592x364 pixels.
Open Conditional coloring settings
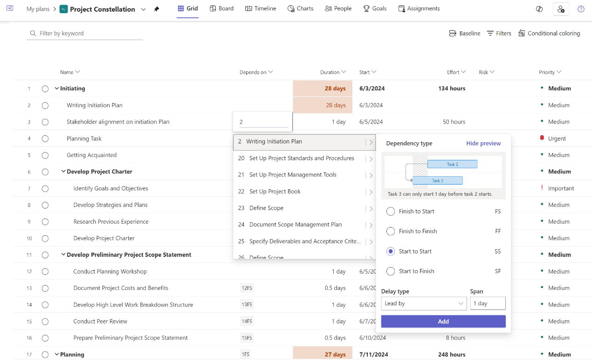(x=549, y=33)
